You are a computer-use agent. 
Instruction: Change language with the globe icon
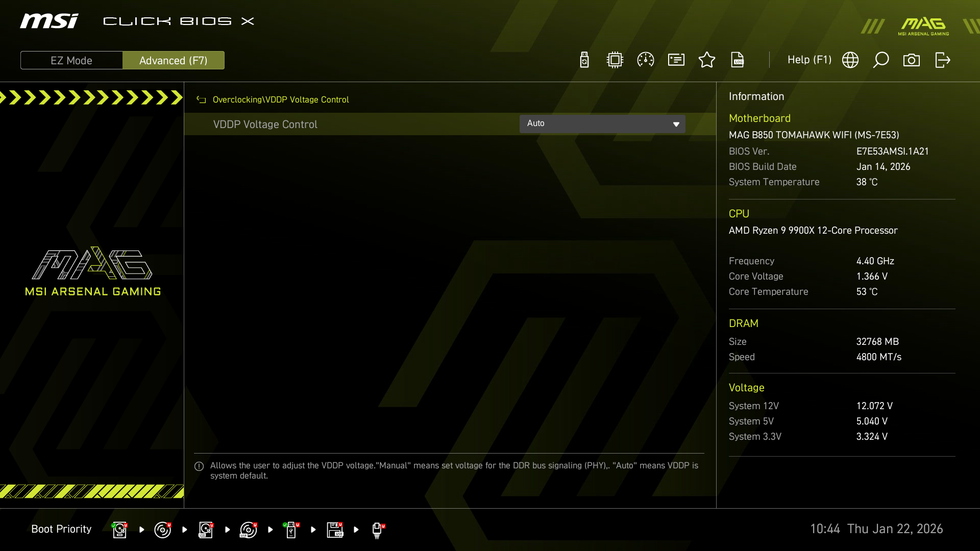pyautogui.click(x=850, y=60)
